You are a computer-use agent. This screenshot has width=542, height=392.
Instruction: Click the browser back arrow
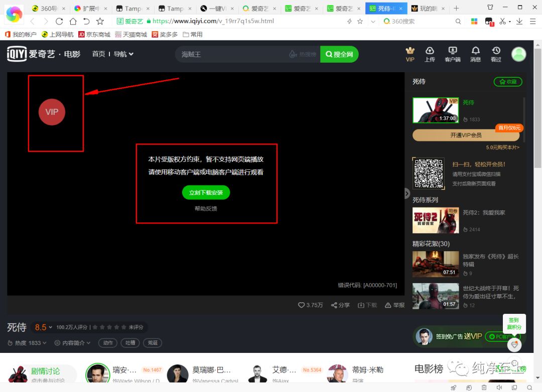click(33, 22)
